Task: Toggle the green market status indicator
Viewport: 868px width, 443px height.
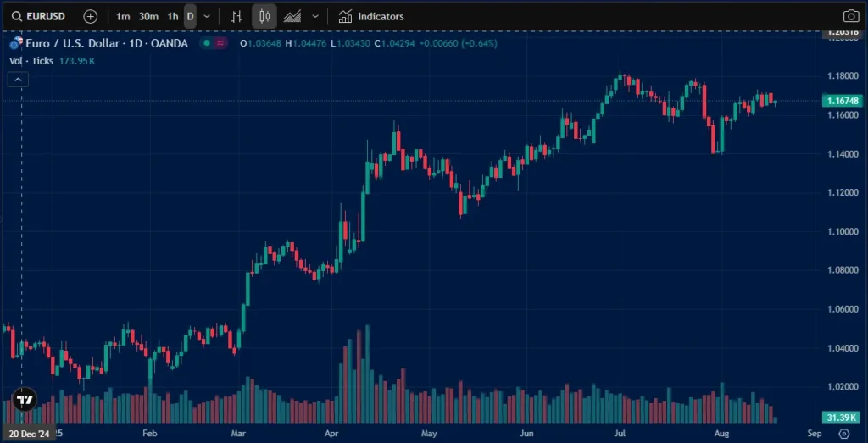Action: 207,43
